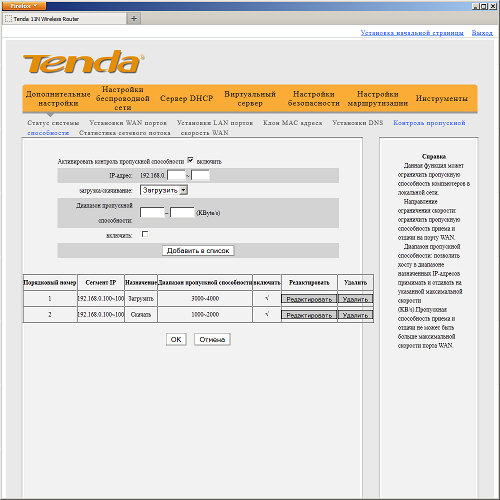
Task: Click the Справка help heading
Action: tap(434, 157)
